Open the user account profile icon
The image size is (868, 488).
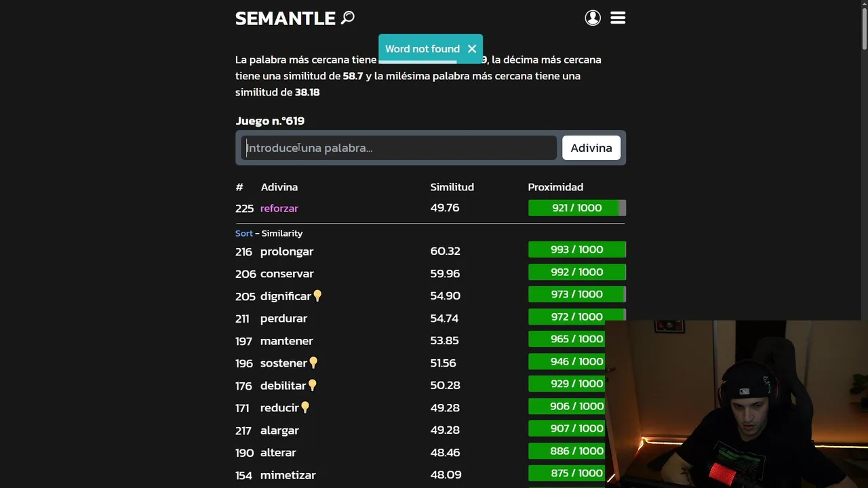point(593,18)
